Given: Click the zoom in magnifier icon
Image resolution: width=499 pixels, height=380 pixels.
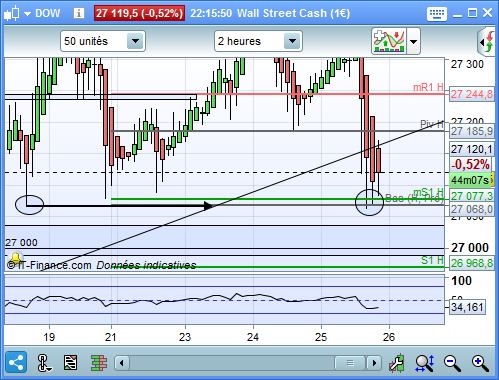Looking at the screenshot, I should (x=480, y=363).
